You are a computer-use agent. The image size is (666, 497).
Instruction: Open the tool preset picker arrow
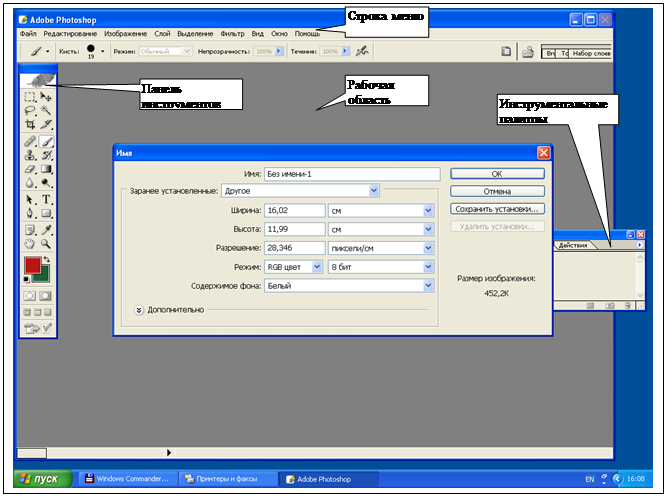pyautogui.click(x=48, y=51)
